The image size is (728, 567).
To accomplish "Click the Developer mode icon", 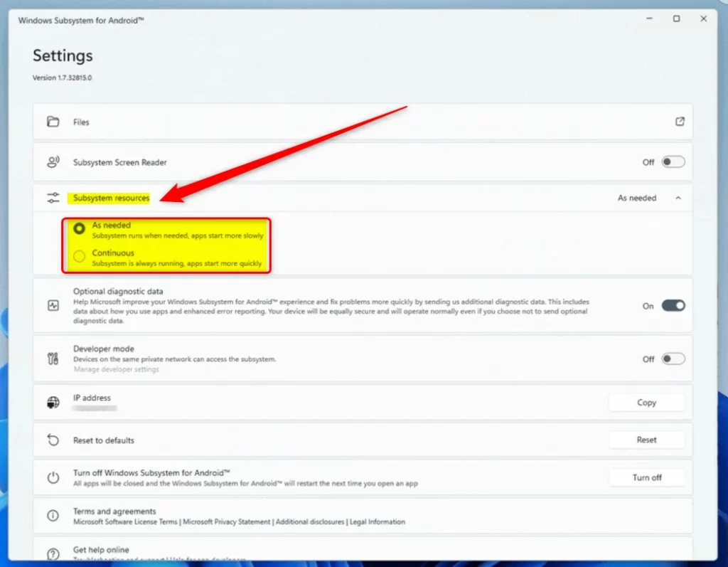I will pos(53,359).
